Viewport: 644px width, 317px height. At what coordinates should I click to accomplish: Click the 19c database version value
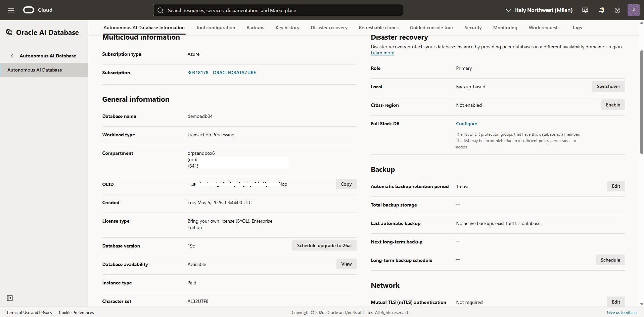point(191,246)
